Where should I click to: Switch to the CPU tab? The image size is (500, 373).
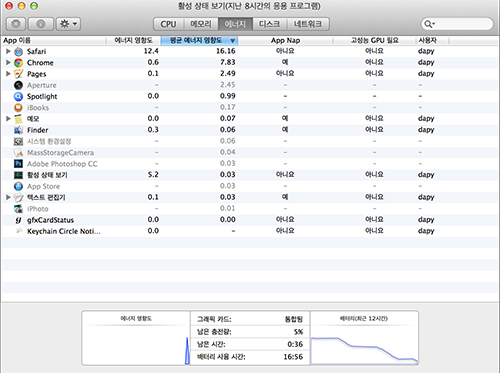point(168,24)
